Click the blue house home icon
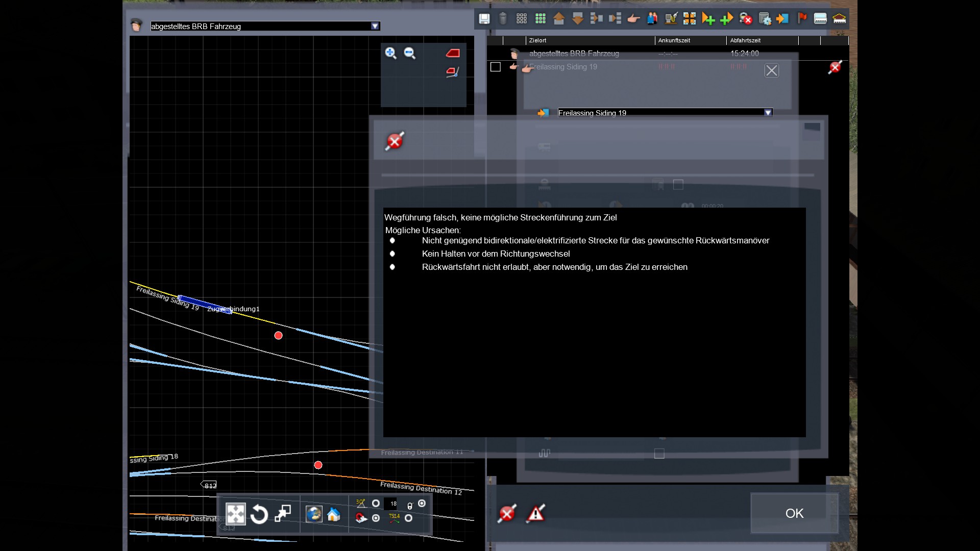This screenshot has height=551, width=980. pos(334,514)
